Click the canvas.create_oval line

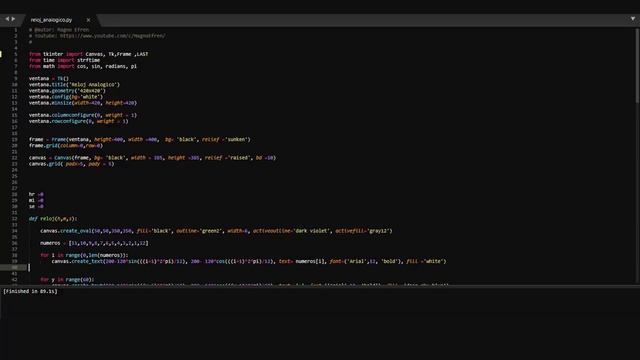(216, 231)
